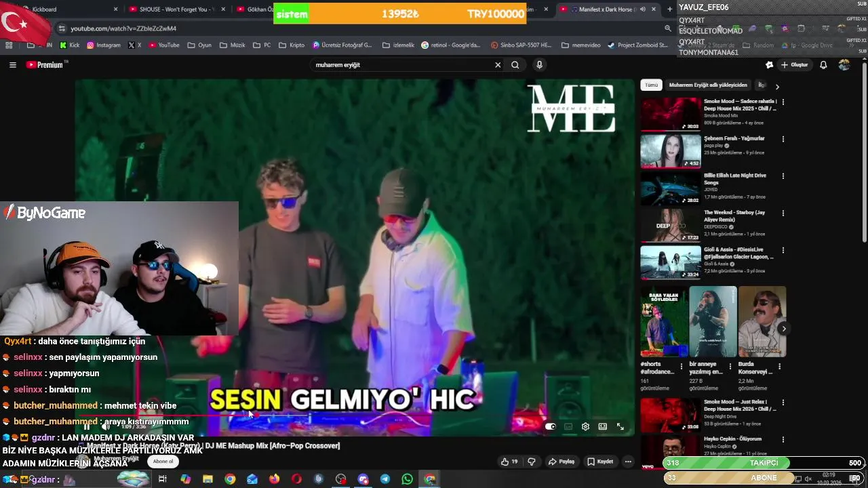Mute audio on Manifest tab speaker icon
Screen dimensions: 868x488
coord(642,9)
